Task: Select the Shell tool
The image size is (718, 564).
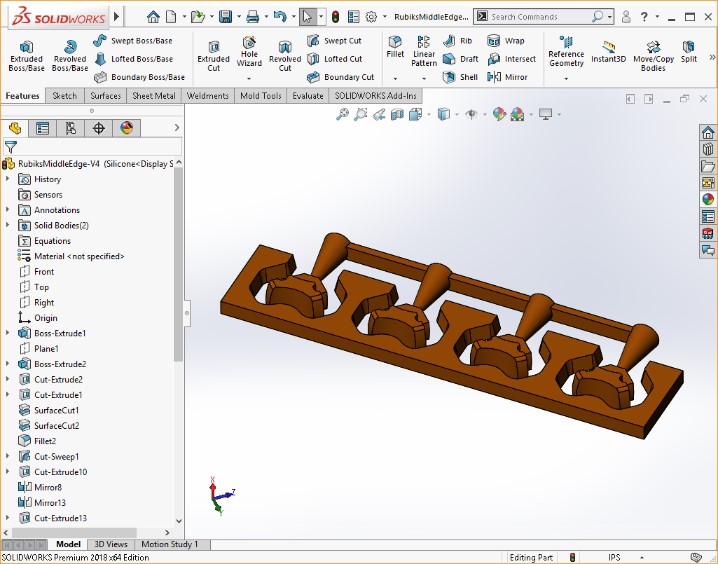Action: click(x=460, y=77)
